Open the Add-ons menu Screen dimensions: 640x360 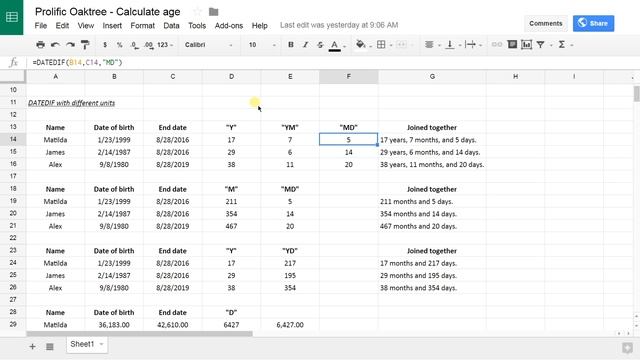click(x=229, y=25)
